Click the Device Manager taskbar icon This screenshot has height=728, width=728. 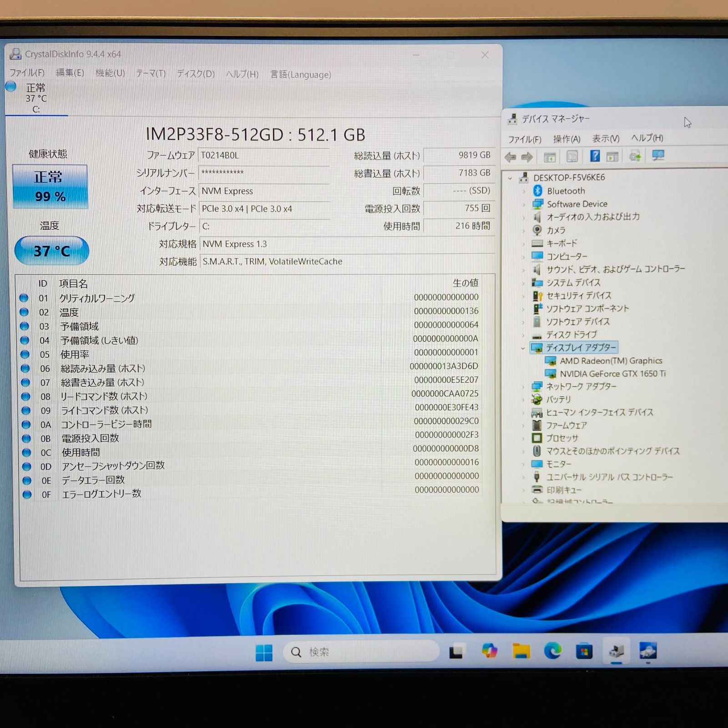coord(616,652)
